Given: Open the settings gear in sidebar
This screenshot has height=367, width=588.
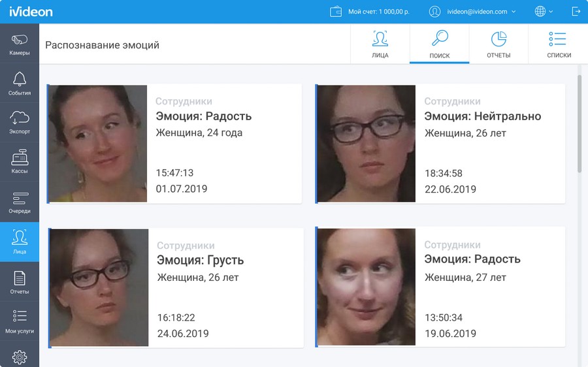Looking at the screenshot, I should point(20,357).
